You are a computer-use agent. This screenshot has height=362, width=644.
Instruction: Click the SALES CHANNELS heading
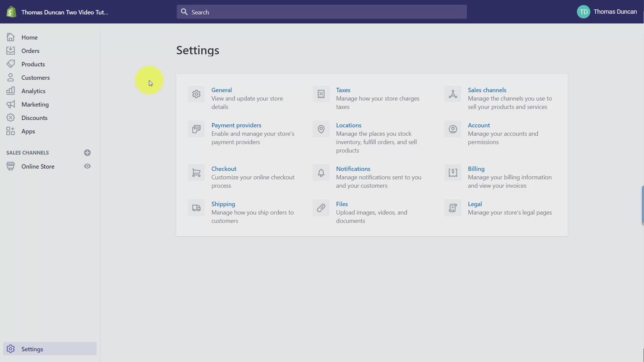coord(28,153)
